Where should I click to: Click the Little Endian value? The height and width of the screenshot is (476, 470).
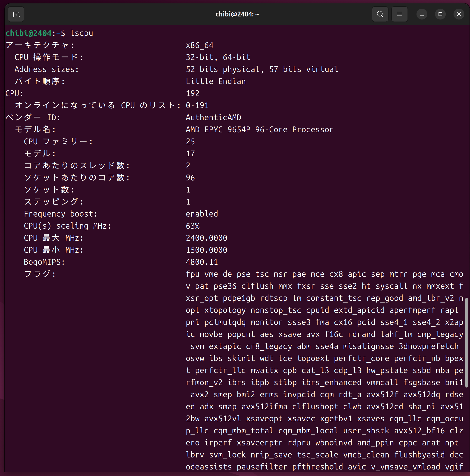[x=215, y=81]
